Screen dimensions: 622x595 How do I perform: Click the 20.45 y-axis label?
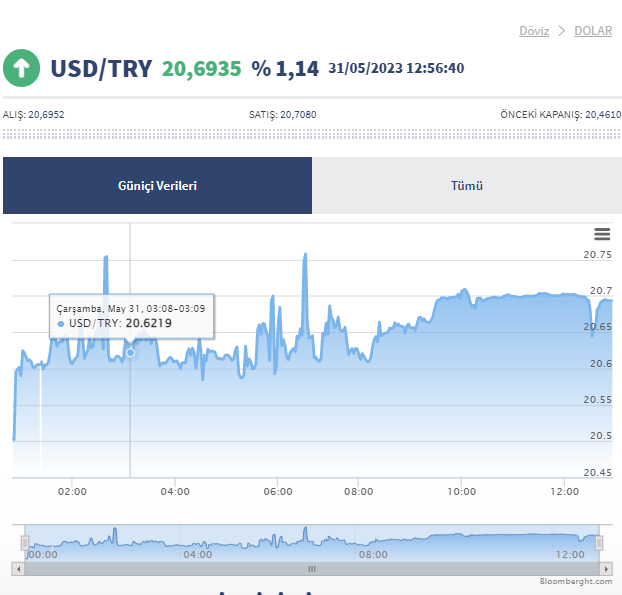tap(597, 473)
